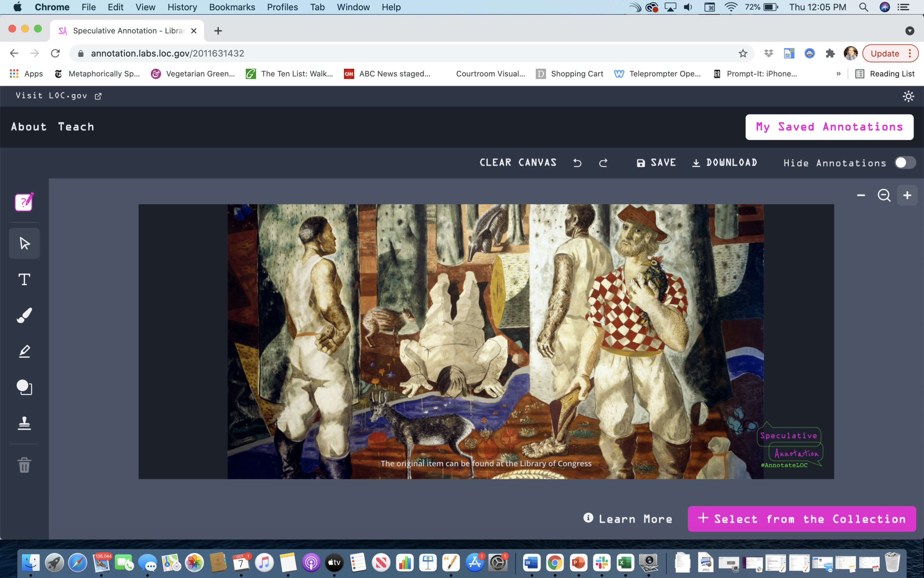Click the Chrome Update button

coord(885,54)
